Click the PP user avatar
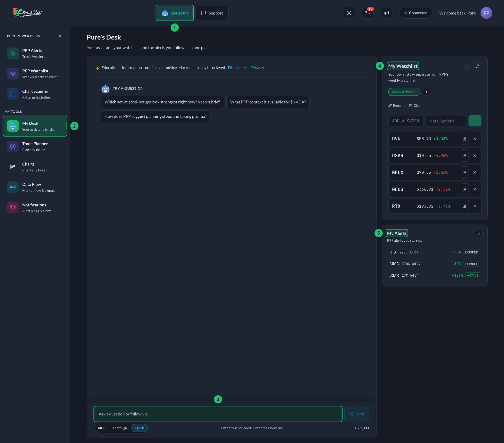Viewport: 504px width, 443px height. (486, 13)
